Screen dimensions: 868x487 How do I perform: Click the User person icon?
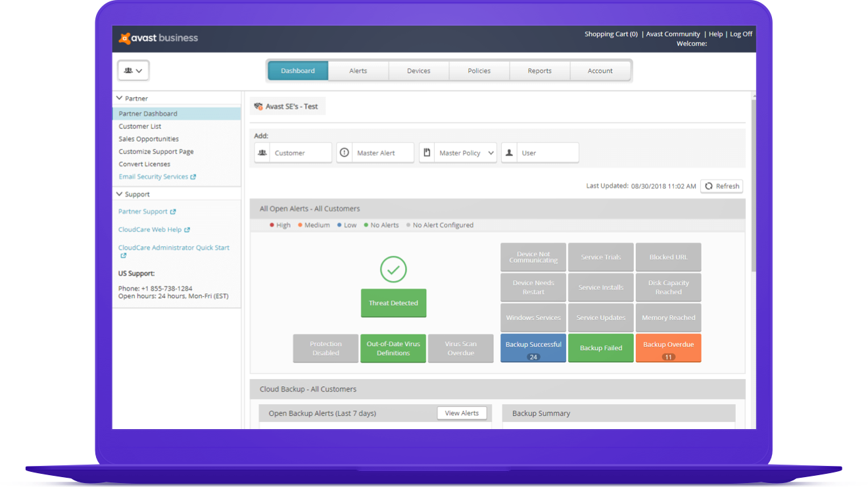point(509,153)
